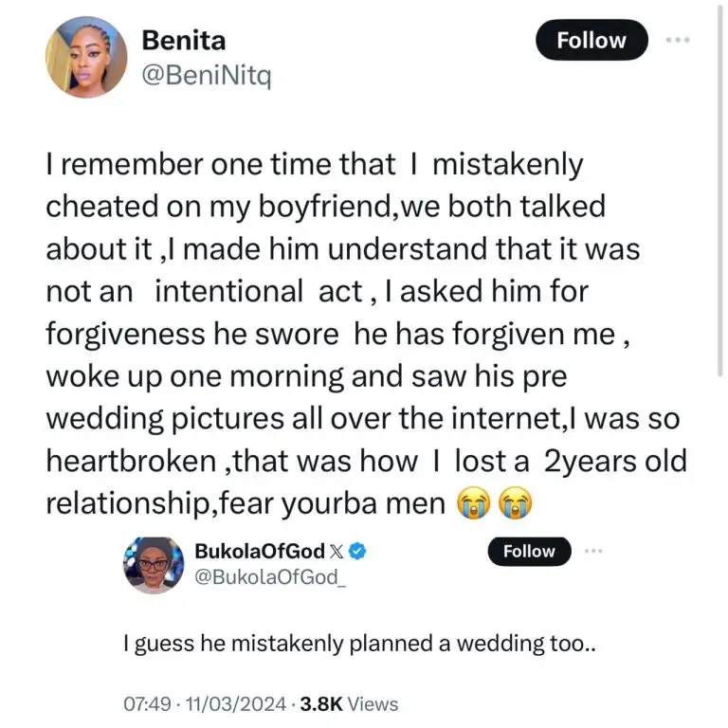Screen dimensions: 728x728
Task: Open the @BeniNitq handle link
Action: tap(206, 78)
